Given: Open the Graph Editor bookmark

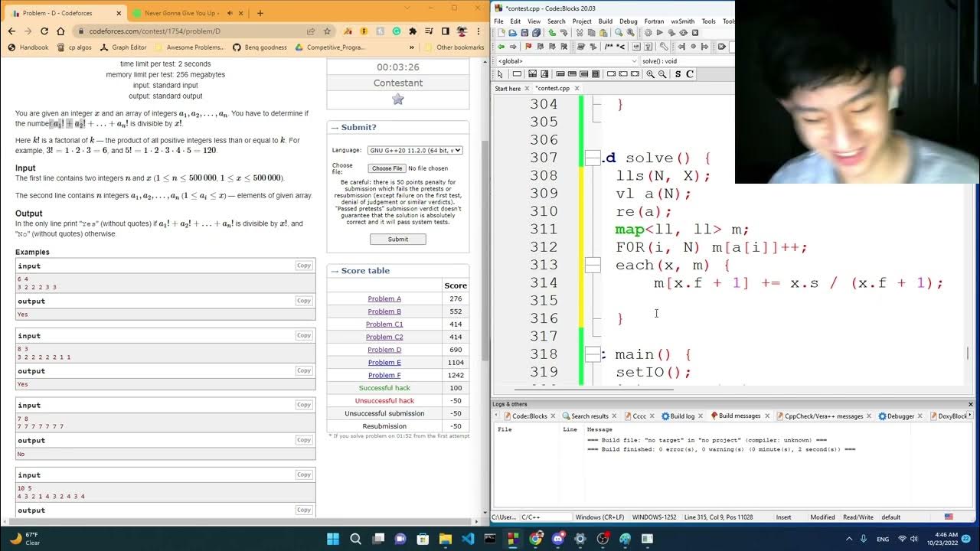Looking at the screenshot, I should tap(123, 47).
